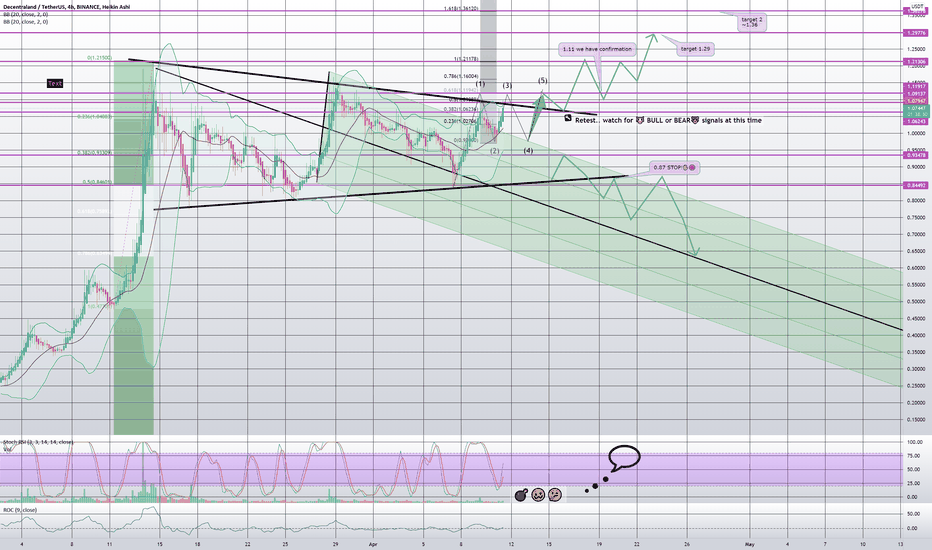Click the 1.07967 price label
932x550 pixels.
[916, 101]
